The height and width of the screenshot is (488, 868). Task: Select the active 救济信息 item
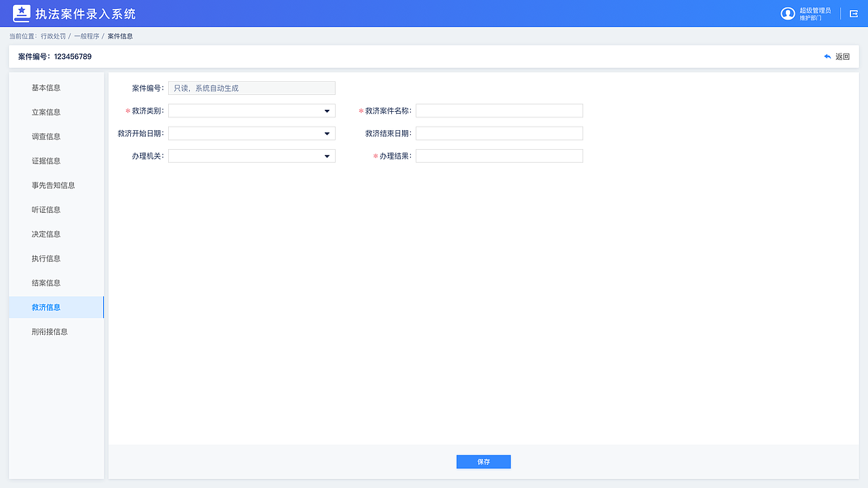coord(56,307)
